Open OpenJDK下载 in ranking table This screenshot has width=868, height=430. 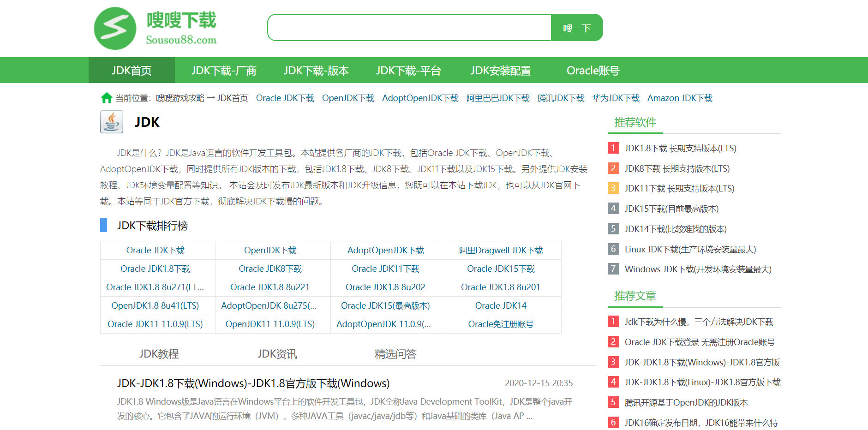(x=270, y=250)
